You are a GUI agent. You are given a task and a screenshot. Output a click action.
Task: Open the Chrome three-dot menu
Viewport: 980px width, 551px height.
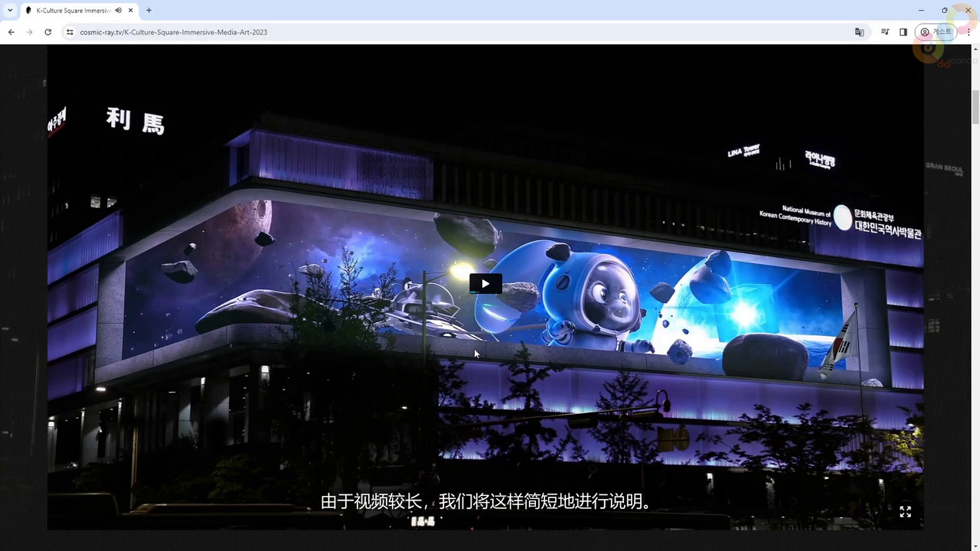[969, 32]
